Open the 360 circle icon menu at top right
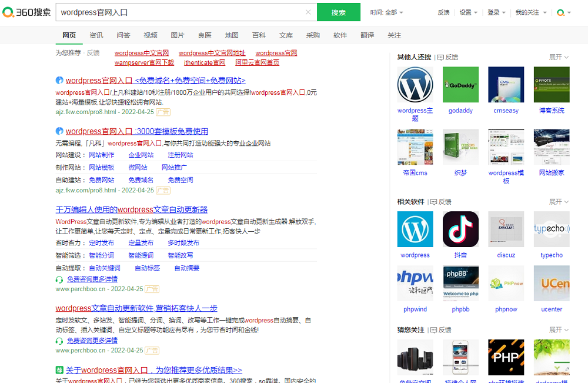This screenshot has width=588, height=383. click(564, 12)
